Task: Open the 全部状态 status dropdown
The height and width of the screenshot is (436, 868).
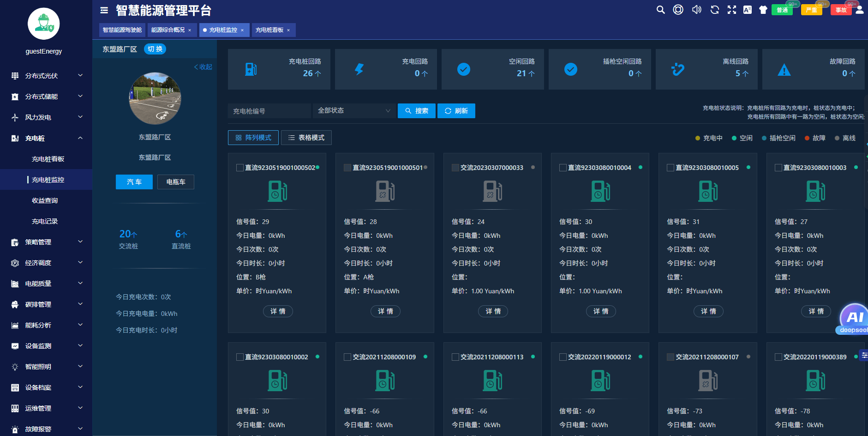Action: click(x=354, y=111)
